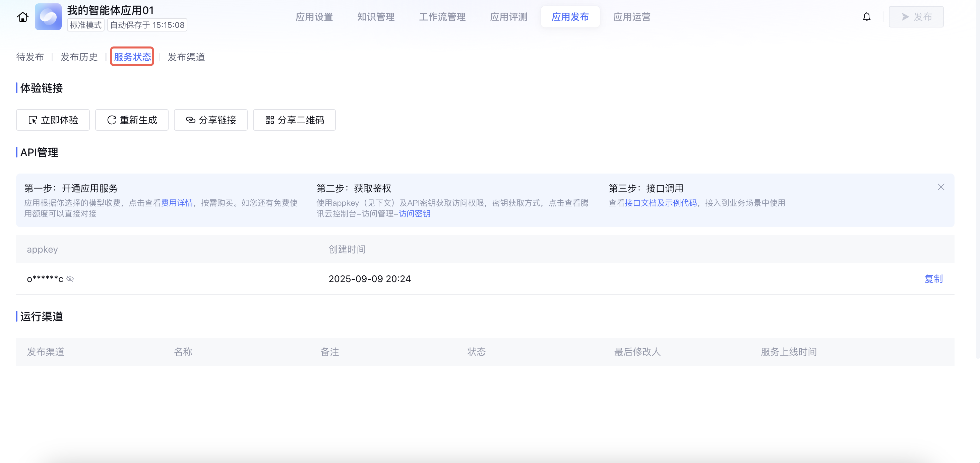Open the notification bell
Image resolution: width=980 pixels, height=463 pixels.
[866, 17]
